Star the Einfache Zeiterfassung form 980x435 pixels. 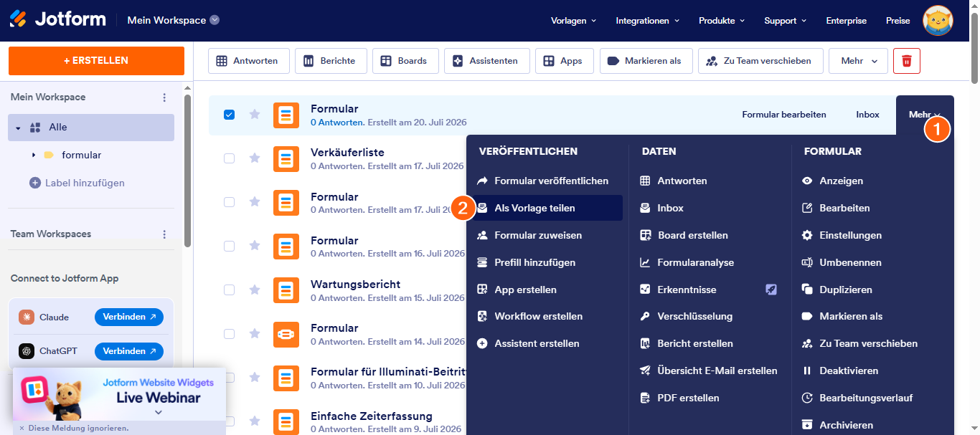coord(255,421)
